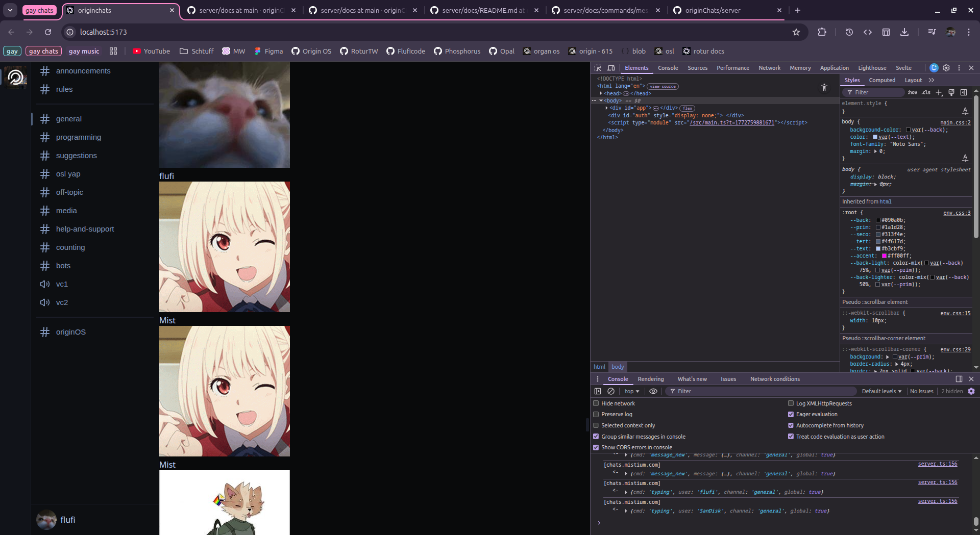Image resolution: width=980 pixels, height=535 pixels.
Task: Expand the flufi typing log object
Action: click(626, 492)
